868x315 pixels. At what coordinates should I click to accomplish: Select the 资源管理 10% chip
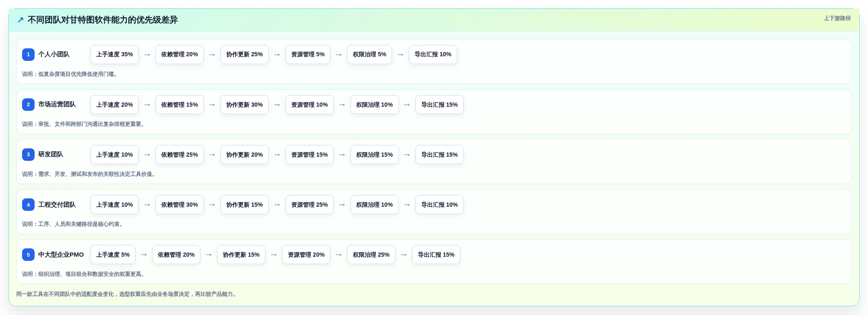pos(310,105)
